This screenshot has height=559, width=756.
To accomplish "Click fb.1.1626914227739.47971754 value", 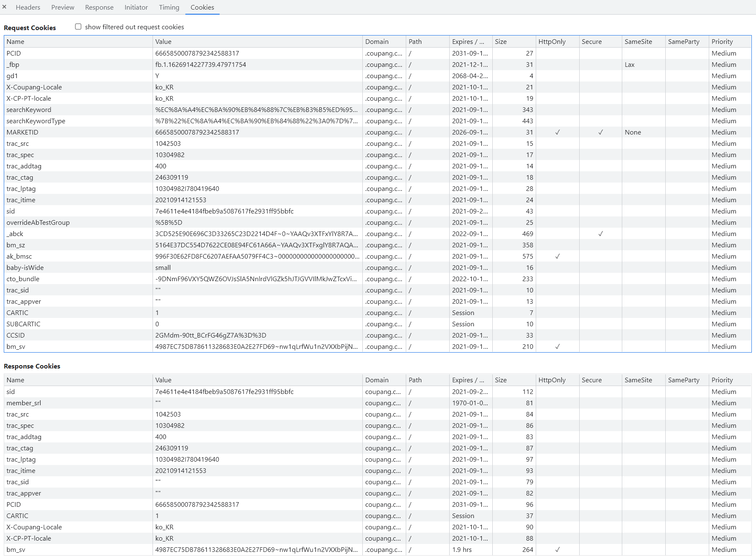I will (201, 65).
